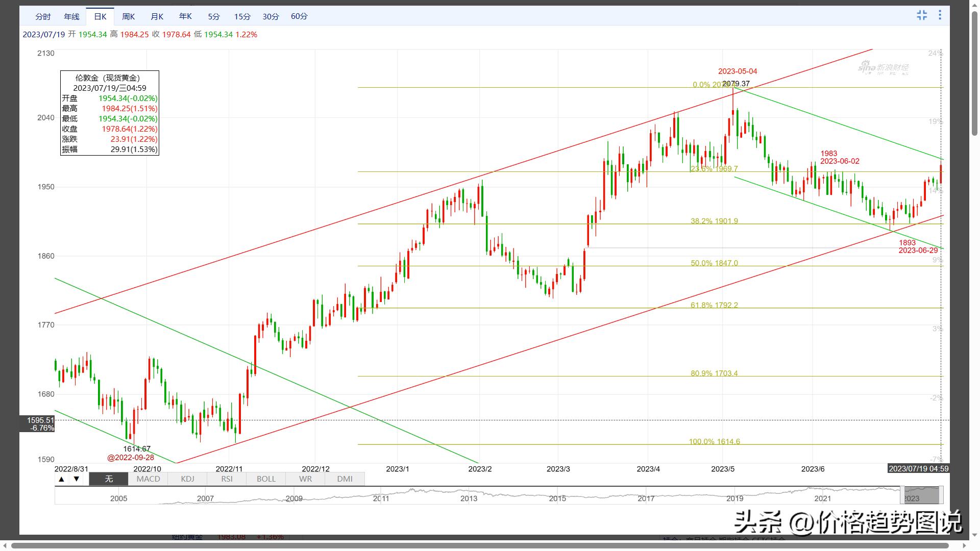Select the 月K monthly chart tab
The width and height of the screenshot is (980, 551).
tap(157, 16)
